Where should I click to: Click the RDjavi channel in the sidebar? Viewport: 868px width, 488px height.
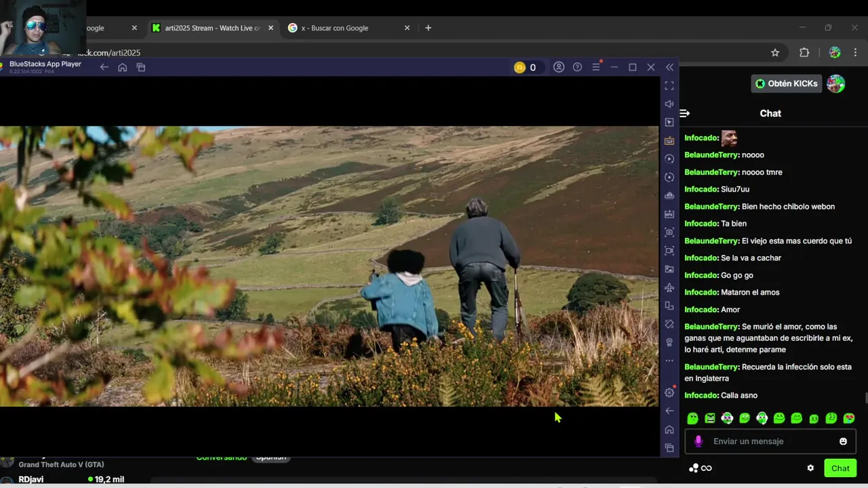(31, 479)
